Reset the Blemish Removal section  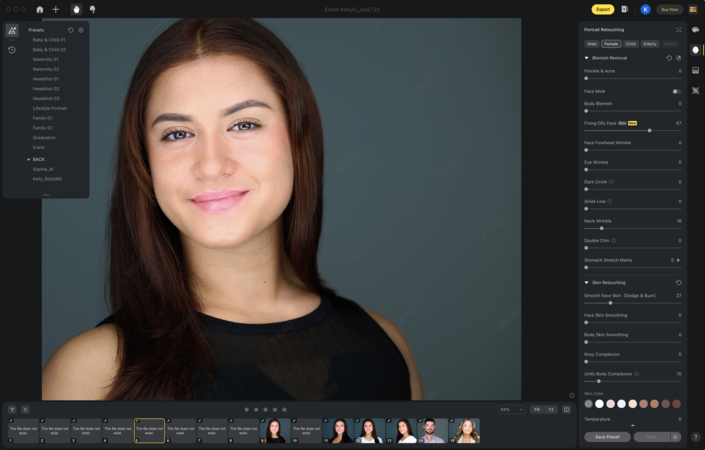click(x=669, y=58)
